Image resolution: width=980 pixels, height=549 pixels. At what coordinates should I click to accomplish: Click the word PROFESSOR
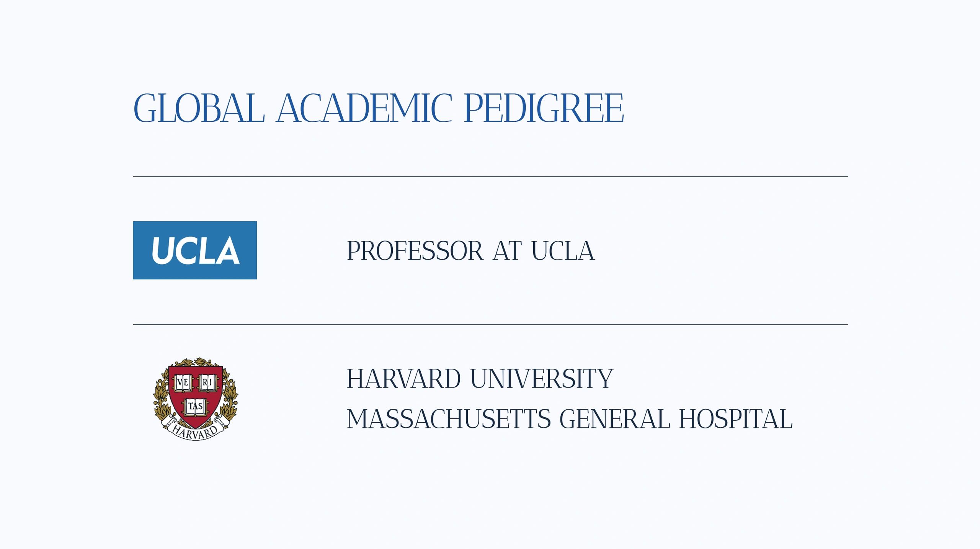415,252
